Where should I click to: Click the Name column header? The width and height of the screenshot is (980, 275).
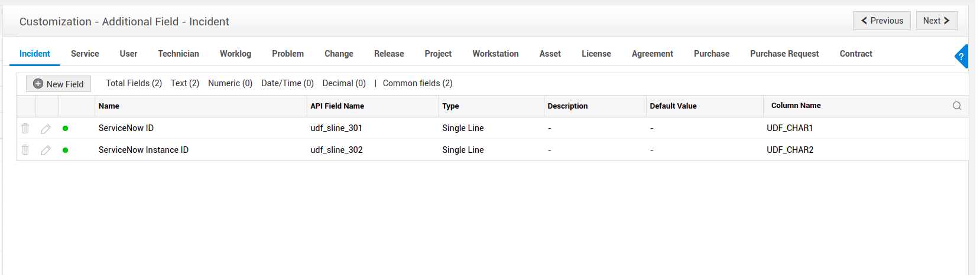[109, 106]
